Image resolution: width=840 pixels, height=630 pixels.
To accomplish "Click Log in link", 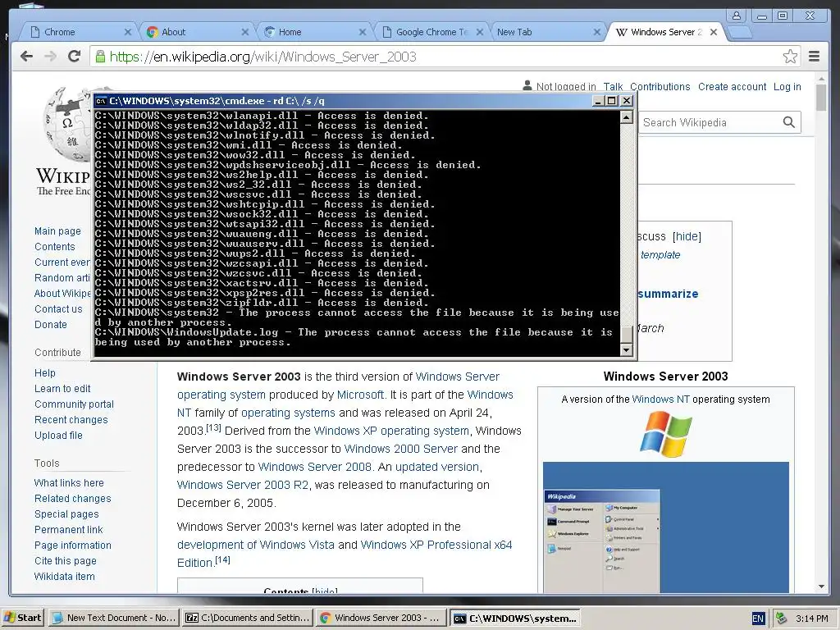I will tap(787, 87).
